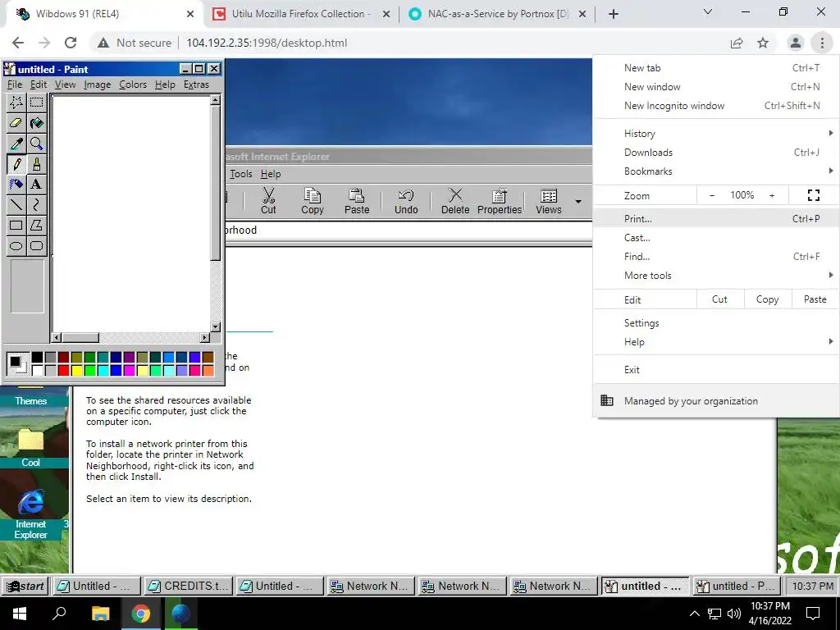840x630 pixels.
Task: Switch to NAC-as-a-Service by Portnox tab
Action: 497,14
